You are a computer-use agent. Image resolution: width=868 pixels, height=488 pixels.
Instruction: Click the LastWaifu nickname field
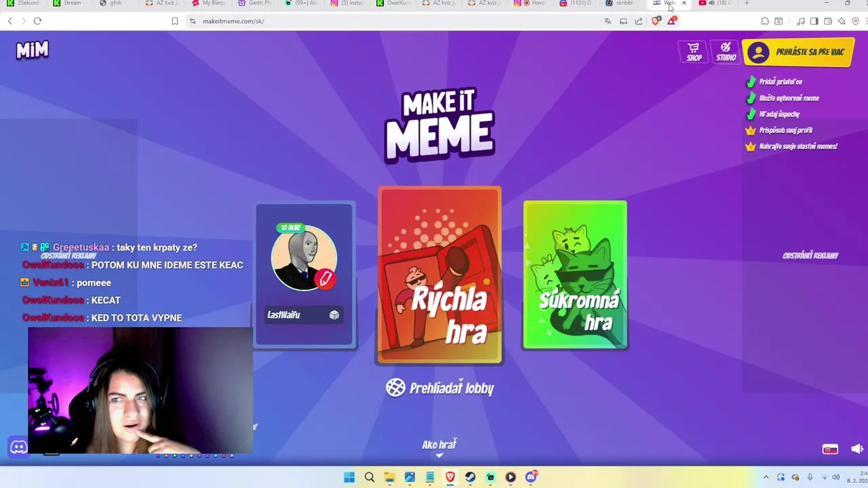(304, 315)
